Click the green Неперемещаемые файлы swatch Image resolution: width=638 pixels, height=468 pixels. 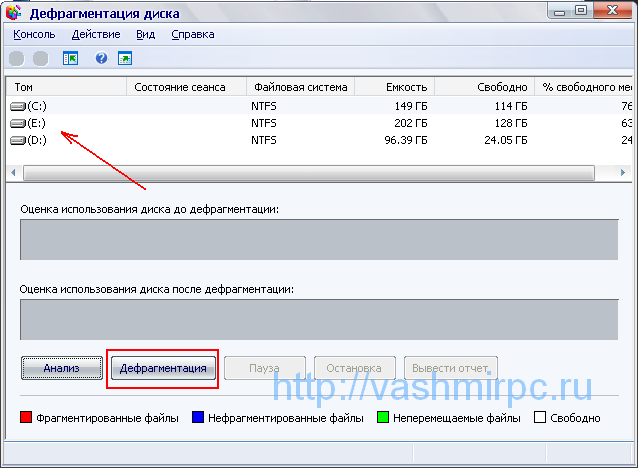click(383, 417)
